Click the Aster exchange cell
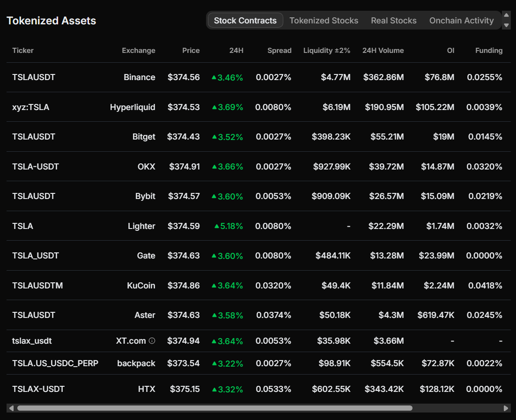 pyautogui.click(x=145, y=315)
